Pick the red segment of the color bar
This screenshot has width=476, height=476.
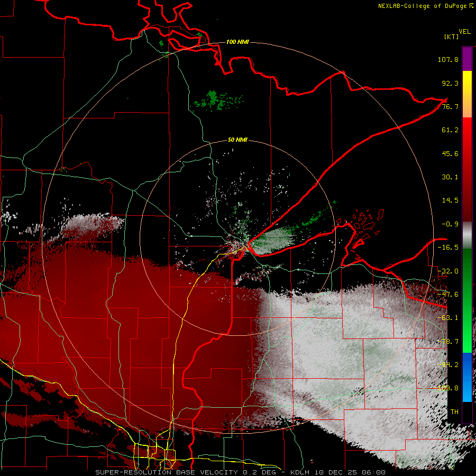coord(467,169)
